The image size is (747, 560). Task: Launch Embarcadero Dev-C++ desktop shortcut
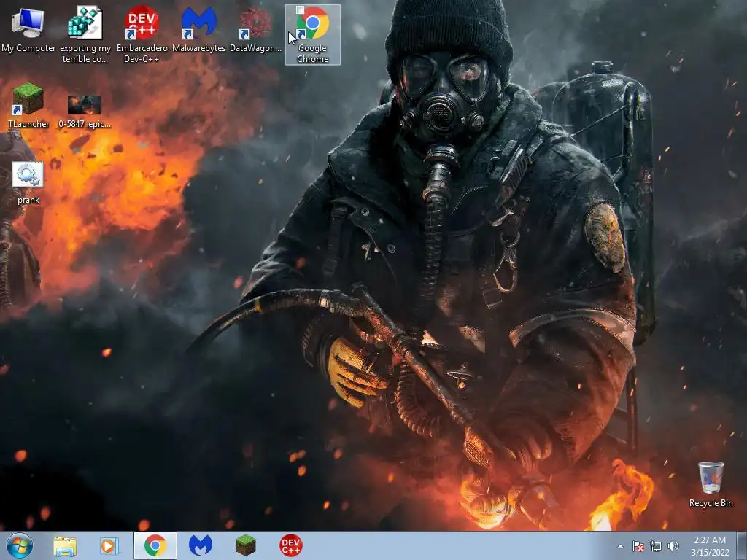[x=142, y=34]
